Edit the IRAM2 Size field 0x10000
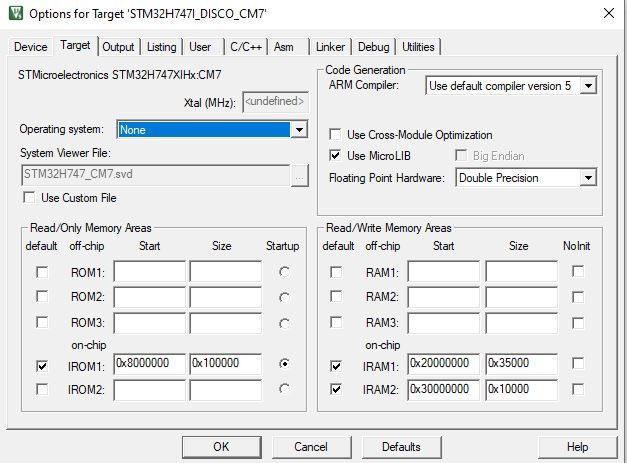Image resolution: width=627 pixels, height=463 pixels. coord(521,390)
